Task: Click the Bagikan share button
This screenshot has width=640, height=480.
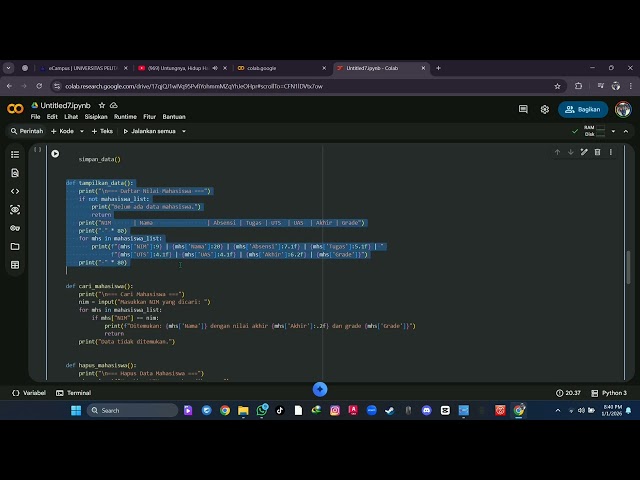Action: 582,109
